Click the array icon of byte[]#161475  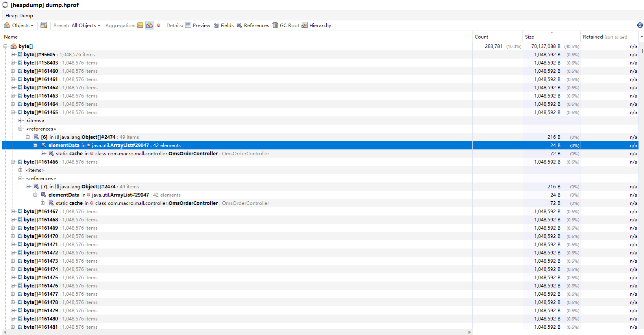click(20, 277)
